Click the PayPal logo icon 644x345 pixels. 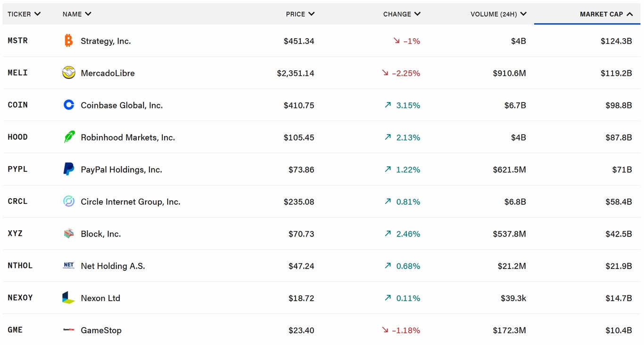(69, 169)
